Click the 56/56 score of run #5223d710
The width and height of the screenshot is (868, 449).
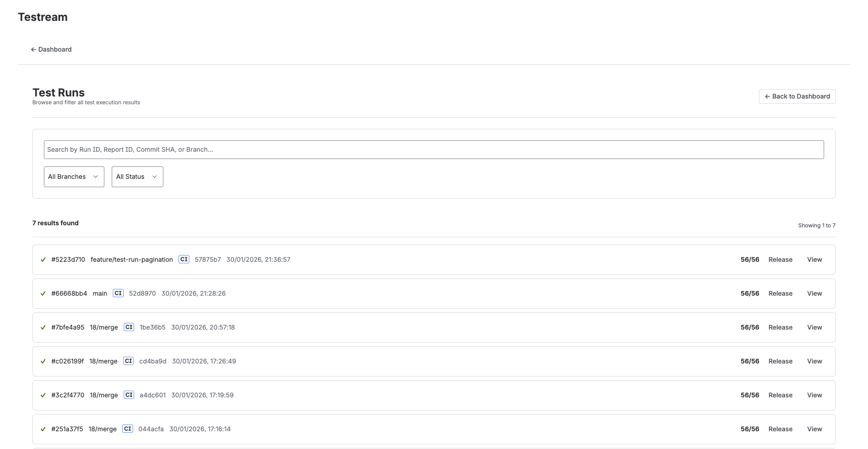coord(750,260)
